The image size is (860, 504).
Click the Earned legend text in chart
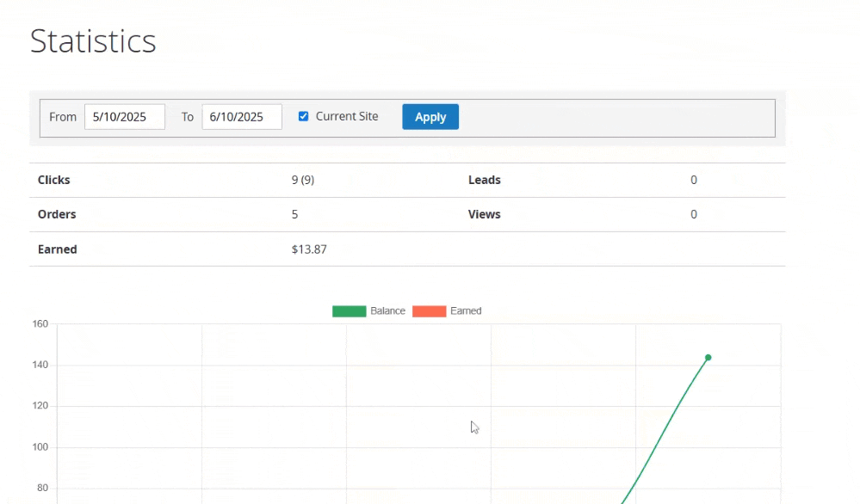tap(466, 311)
